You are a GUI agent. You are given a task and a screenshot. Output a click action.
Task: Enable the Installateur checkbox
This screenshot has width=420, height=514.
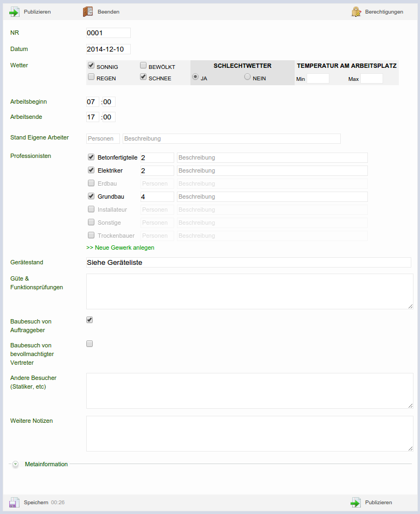click(91, 210)
